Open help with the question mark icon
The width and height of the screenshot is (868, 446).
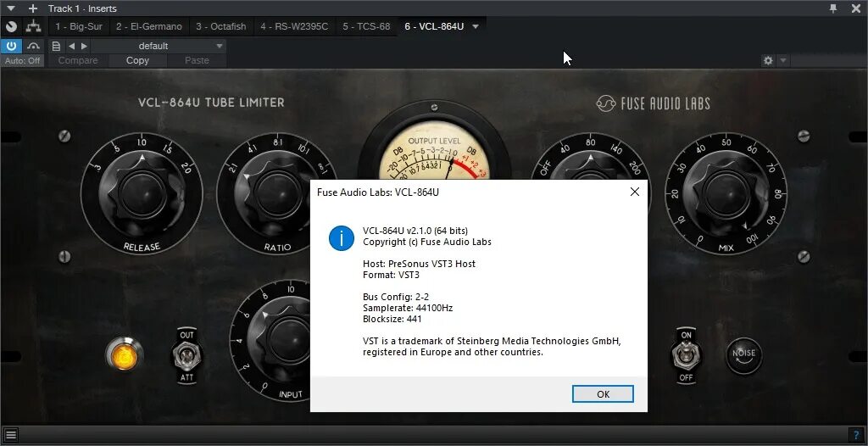coord(856,434)
